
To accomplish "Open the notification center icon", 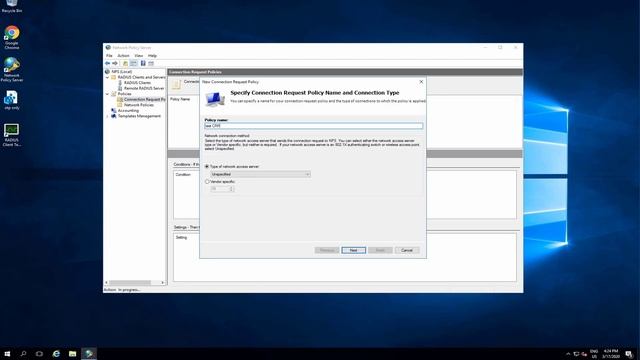I will 629,353.
